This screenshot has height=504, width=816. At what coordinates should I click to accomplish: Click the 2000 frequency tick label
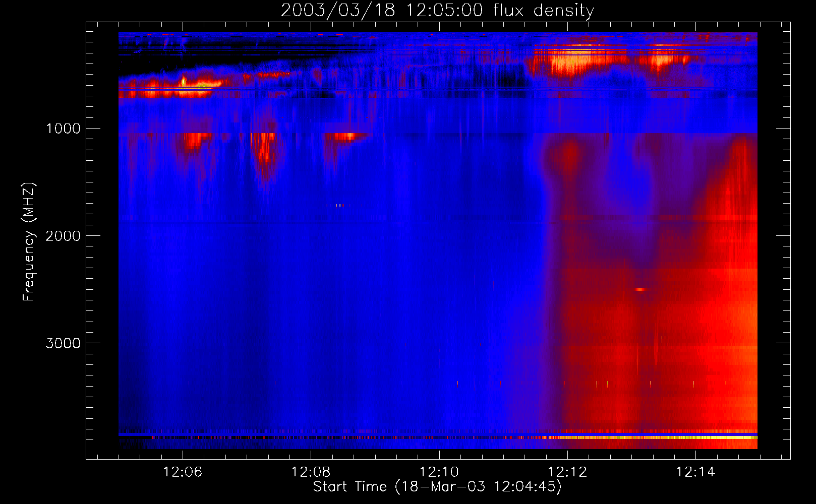pyautogui.click(x=63, y=236)
